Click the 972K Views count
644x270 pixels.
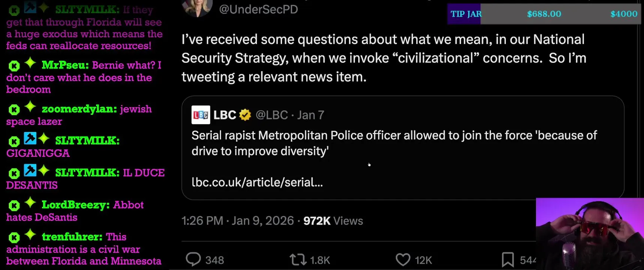point(333,220)
